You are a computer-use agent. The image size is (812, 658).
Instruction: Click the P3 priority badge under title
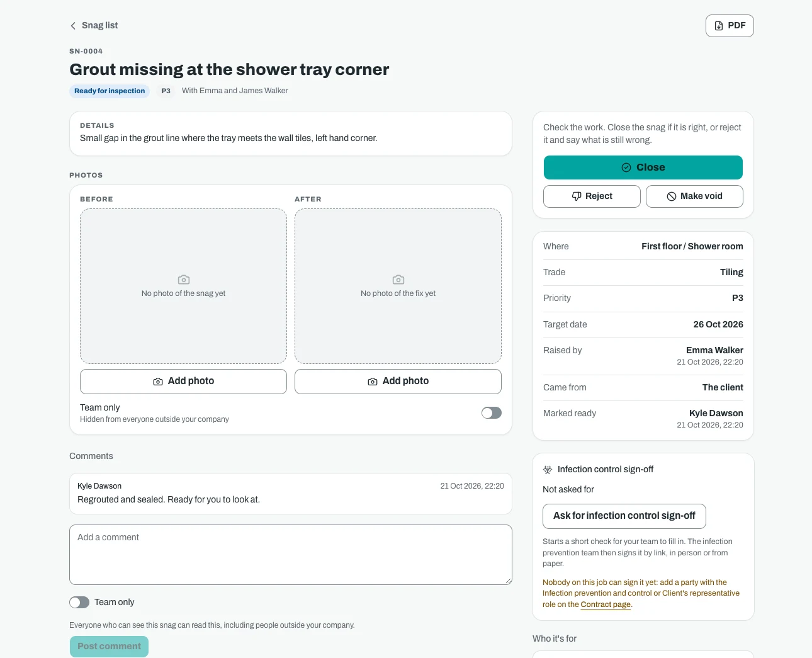click(x=166, y=91)
